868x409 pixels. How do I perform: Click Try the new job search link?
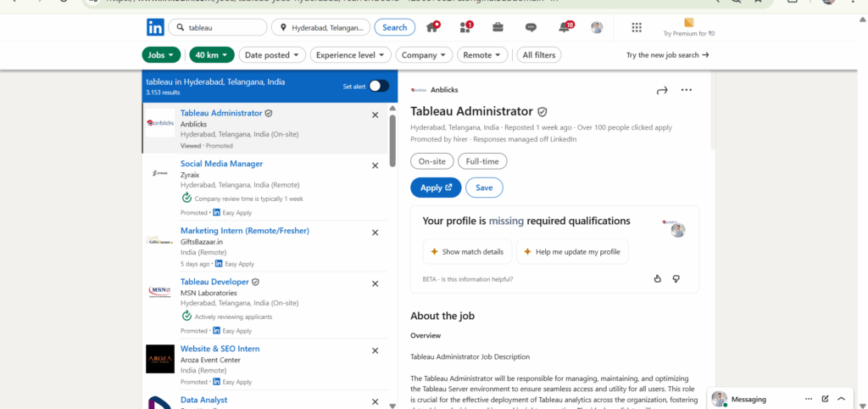[668, 55]
